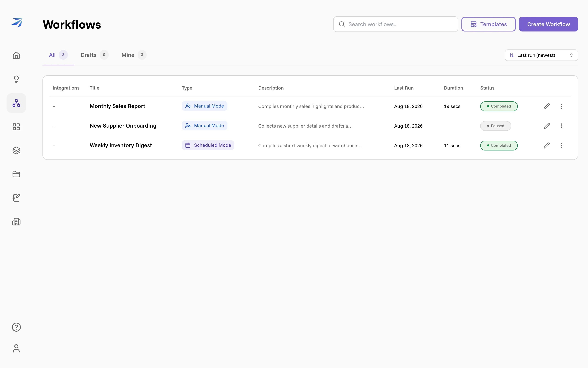588x368 pixels.
Task: Open more options for Monthly Sales Report
Action: [561, 106]
